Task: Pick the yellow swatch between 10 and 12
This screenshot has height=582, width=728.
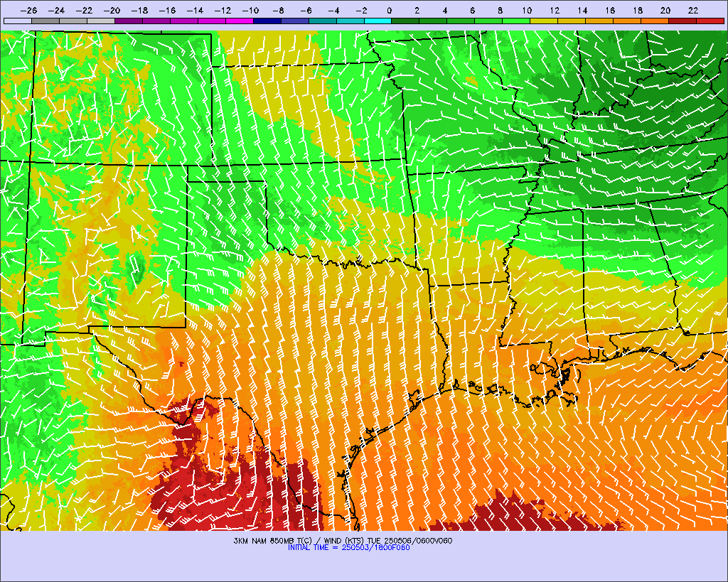Action: (544, 21)
